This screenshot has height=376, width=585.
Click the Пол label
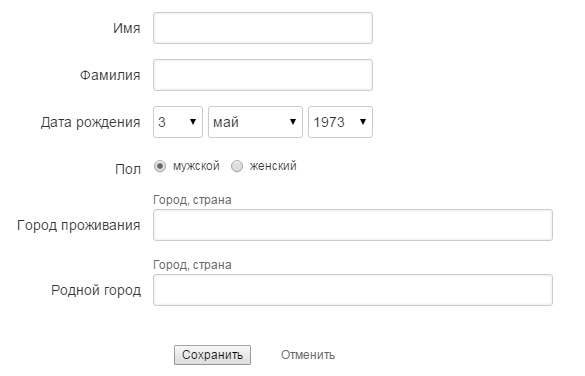(128, 169)
